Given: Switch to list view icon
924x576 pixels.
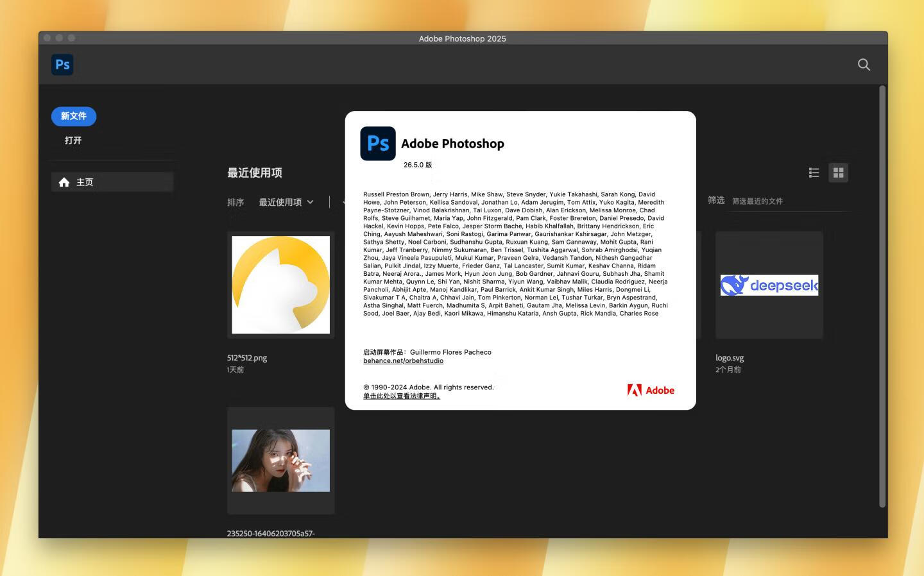Looking at the screenshot, I should pos(814,173).
